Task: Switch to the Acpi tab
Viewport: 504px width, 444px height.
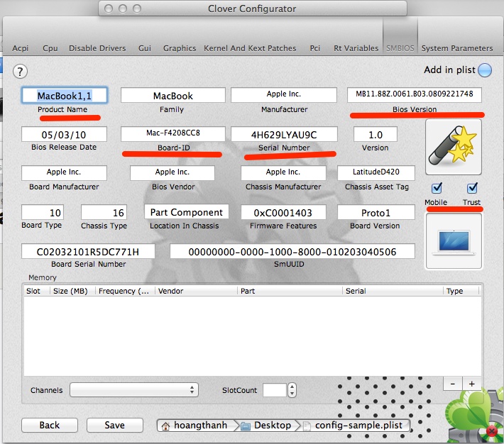Action: pos(21,48)
